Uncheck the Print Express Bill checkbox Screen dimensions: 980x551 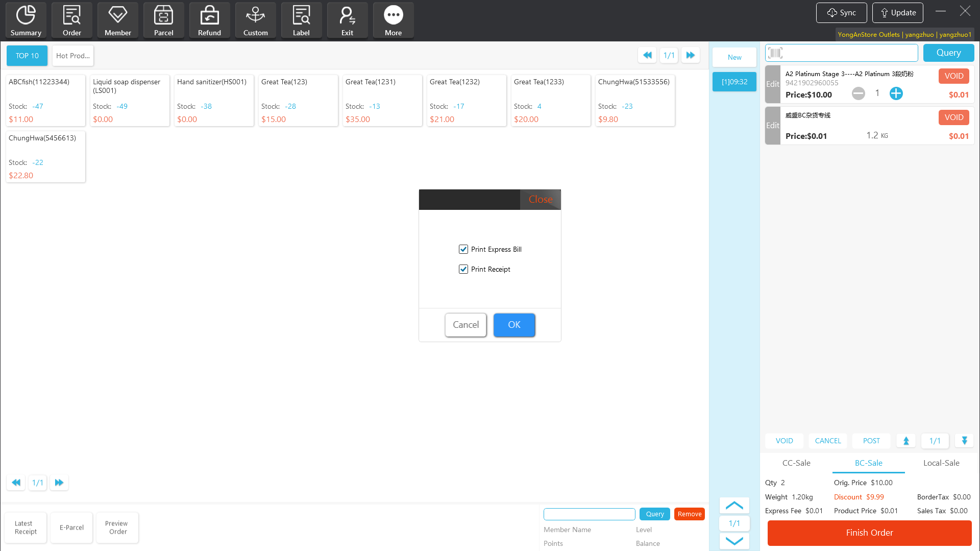click(x=463, y=249)
